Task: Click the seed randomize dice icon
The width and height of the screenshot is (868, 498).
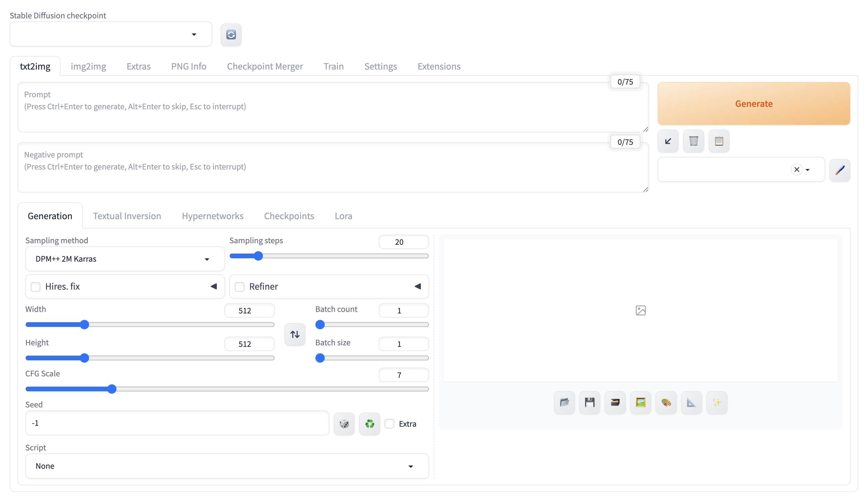Action: [344, 424]
